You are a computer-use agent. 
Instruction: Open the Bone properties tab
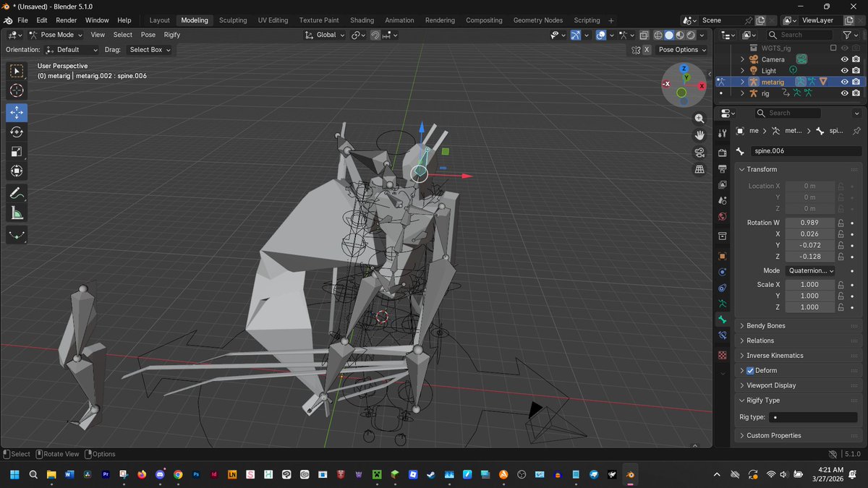[722, 320]
